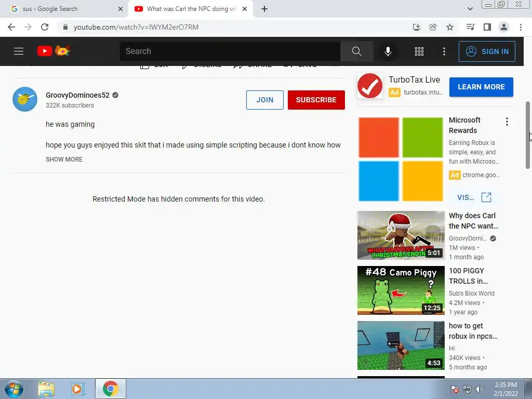
Task: Open '100 PIGGY TROLLS in...' video title
Action: pos(468,276)
